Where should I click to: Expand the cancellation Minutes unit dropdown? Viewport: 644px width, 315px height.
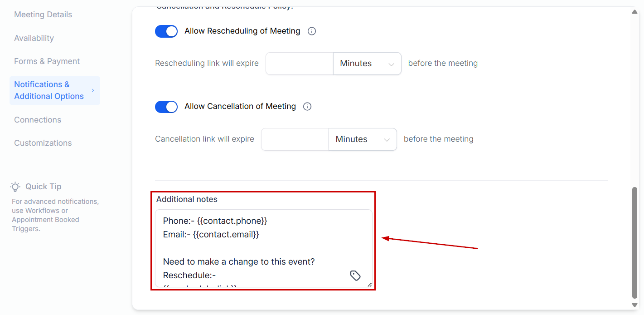coord(363,139)
